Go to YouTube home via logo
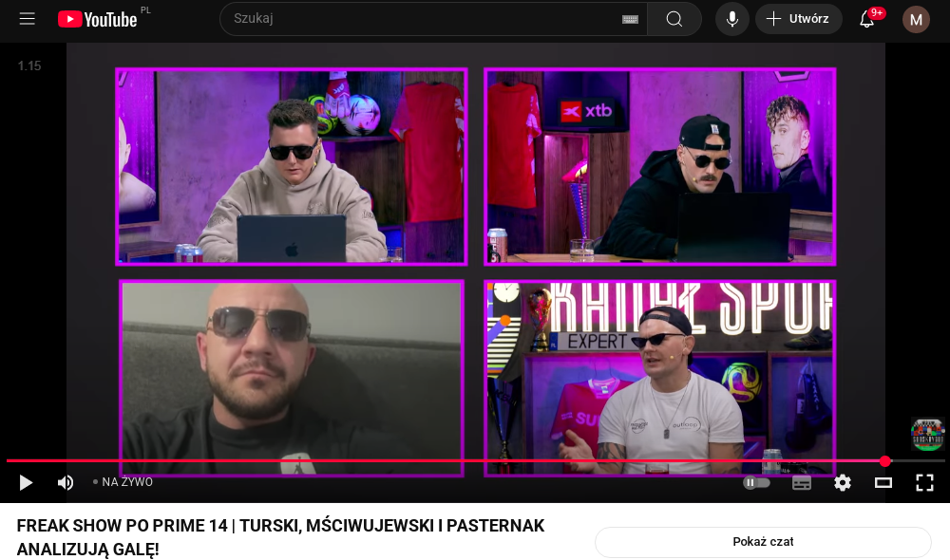Image resolution: width=950 pixels, height=560 pixels. click(97, 19)
